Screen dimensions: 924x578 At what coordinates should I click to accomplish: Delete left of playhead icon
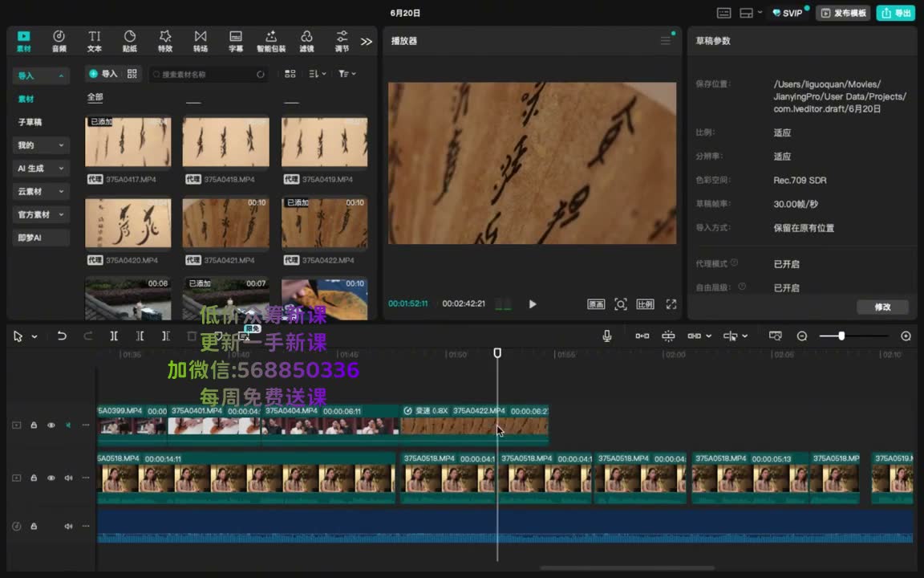click(x=140, y=336)
